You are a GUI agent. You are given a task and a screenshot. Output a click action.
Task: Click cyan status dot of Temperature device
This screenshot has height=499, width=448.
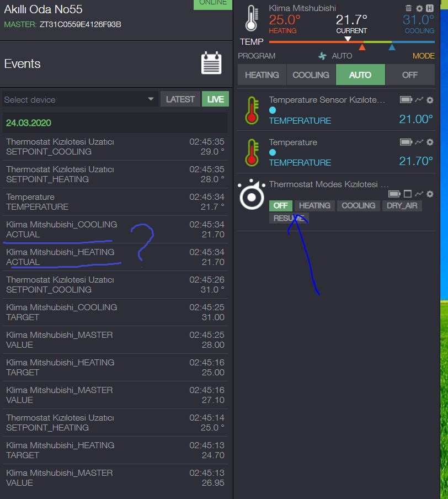(273, 152)
